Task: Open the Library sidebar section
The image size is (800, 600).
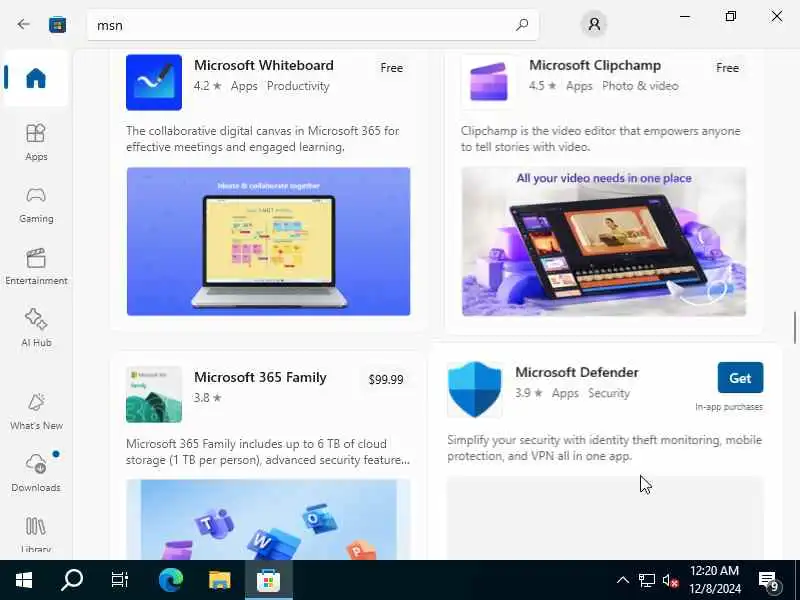Action: (36, 533)
